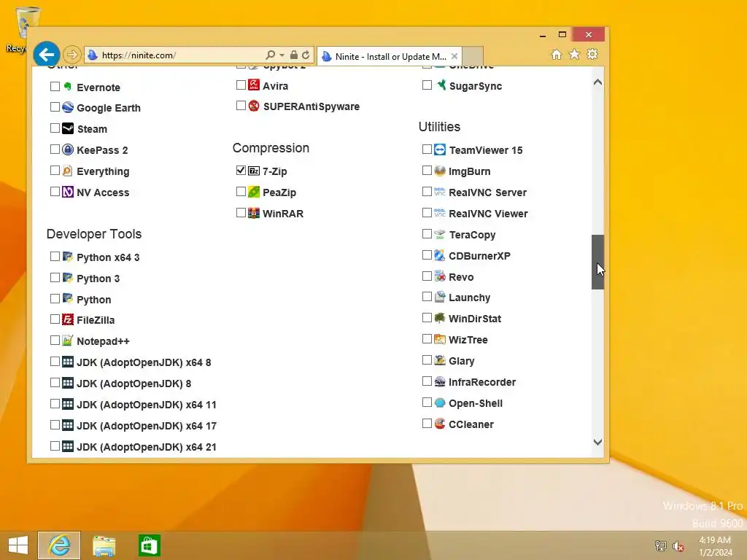Click the Python 3 label

[x=98, y=279]
